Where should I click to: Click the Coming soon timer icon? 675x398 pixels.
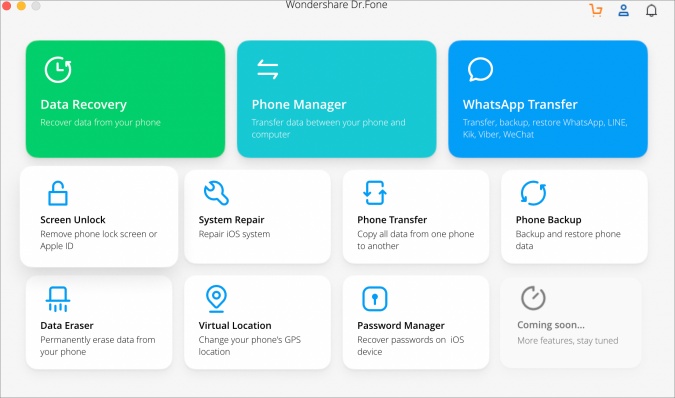pos(533,298)
